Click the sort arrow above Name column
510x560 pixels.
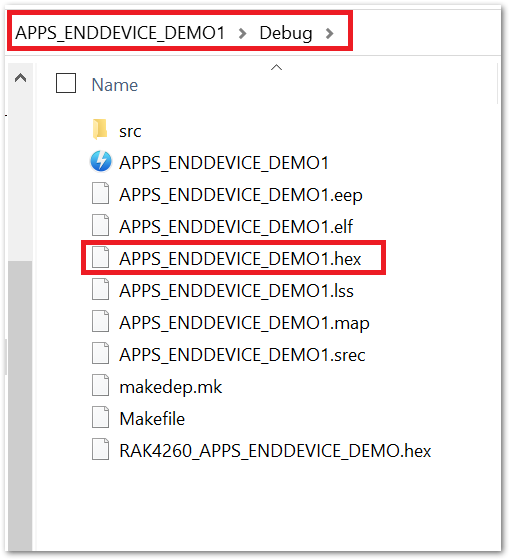click(x=276, y=68)
